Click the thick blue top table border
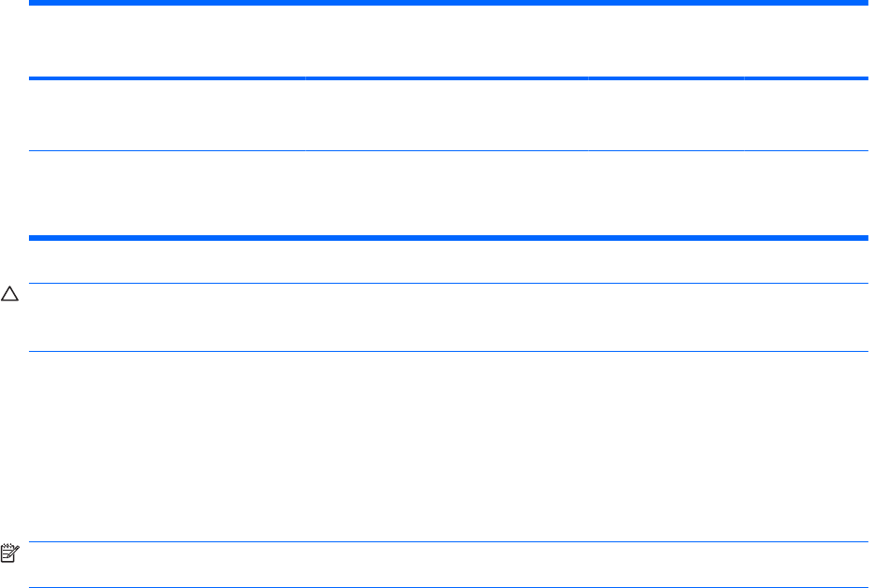The width and height of the screenshot is (869, 588). 448,3
